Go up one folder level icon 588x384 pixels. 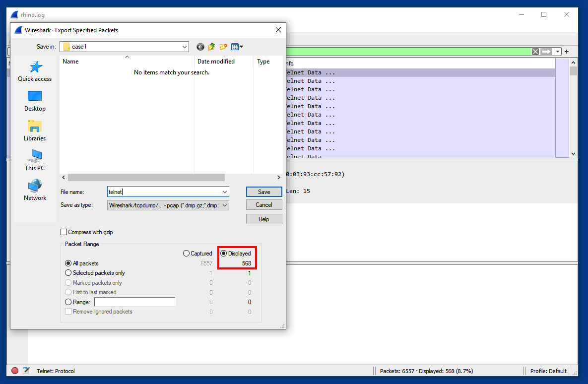[x=212, y=47]
